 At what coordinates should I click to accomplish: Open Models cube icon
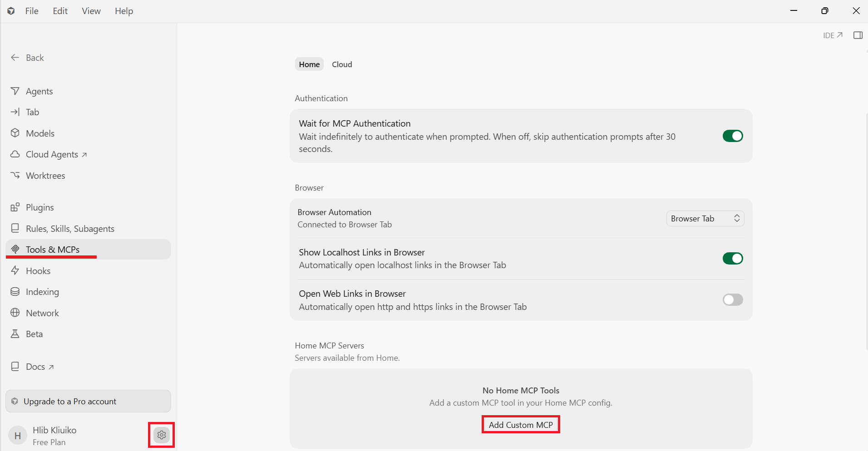(15, 133)
